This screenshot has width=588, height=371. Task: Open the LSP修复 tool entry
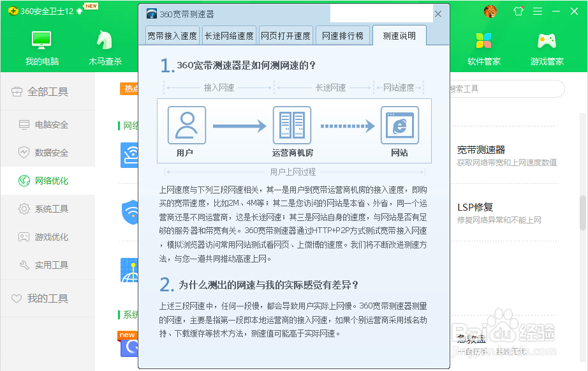474,207
